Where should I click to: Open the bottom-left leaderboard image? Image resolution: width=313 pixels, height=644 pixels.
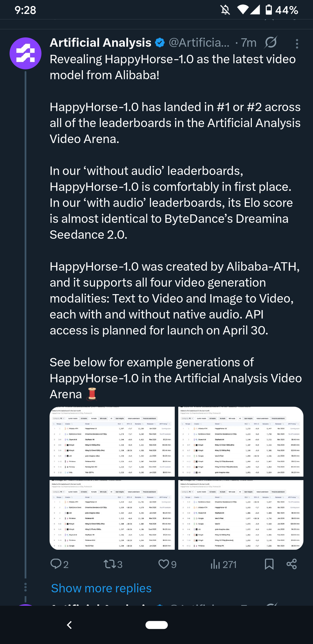click(x=112, y=515)
